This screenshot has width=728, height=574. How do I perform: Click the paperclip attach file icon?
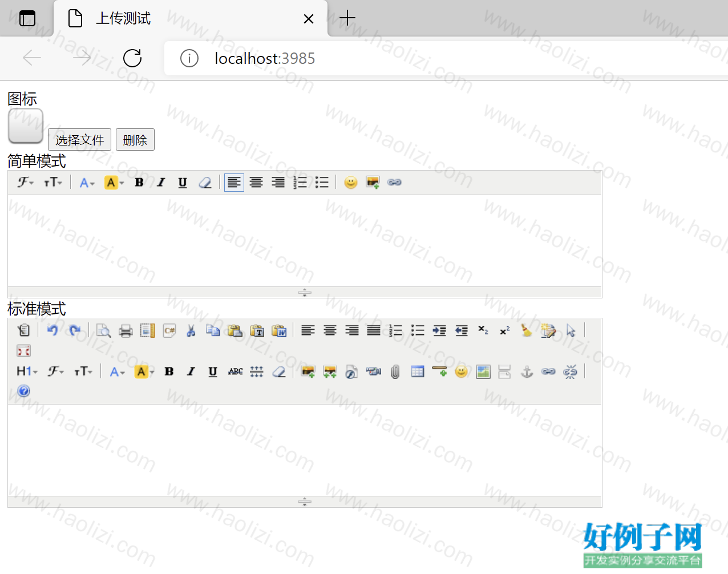[x=395, y=371]
